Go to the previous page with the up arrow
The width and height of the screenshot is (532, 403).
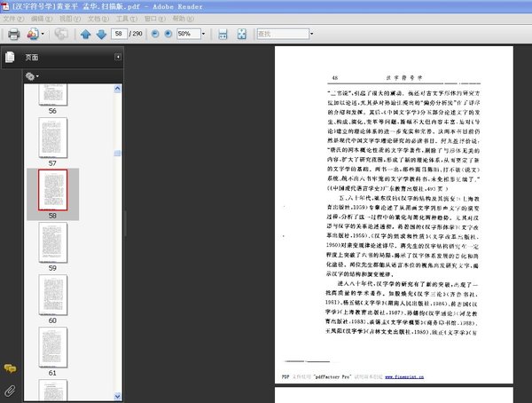coord(86,34)
